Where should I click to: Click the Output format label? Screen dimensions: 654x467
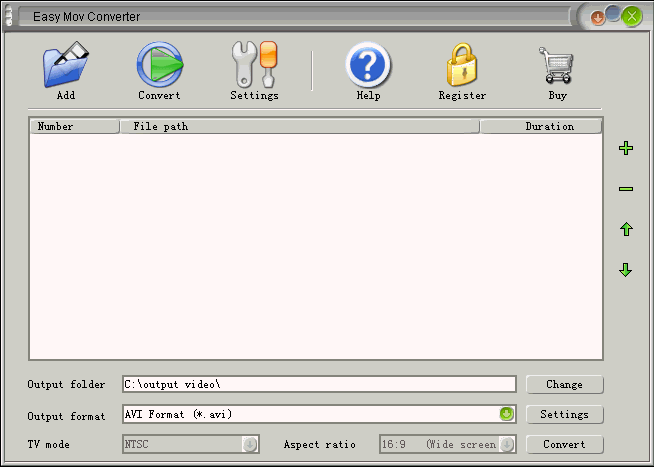[x=66, y=416]
